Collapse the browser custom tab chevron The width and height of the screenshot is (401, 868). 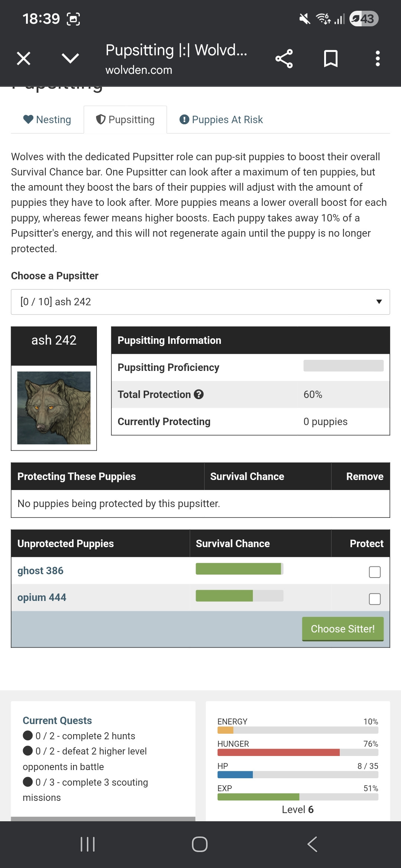pos(70,59)
